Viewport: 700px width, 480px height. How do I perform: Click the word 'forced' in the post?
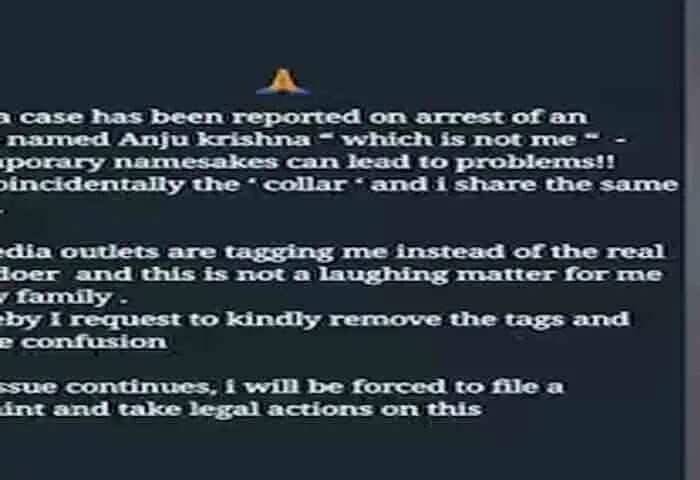click(399, 386)
